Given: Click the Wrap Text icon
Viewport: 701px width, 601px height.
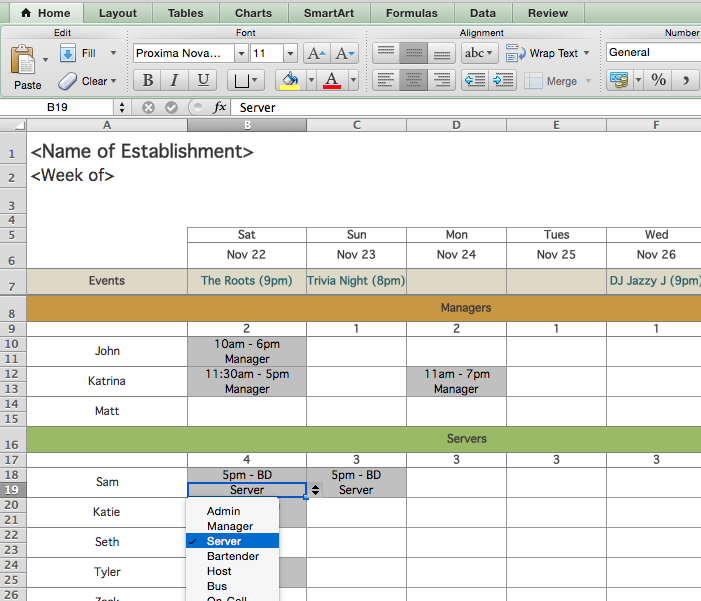Looking at the screenshot, I should click(x=515, y=53).
